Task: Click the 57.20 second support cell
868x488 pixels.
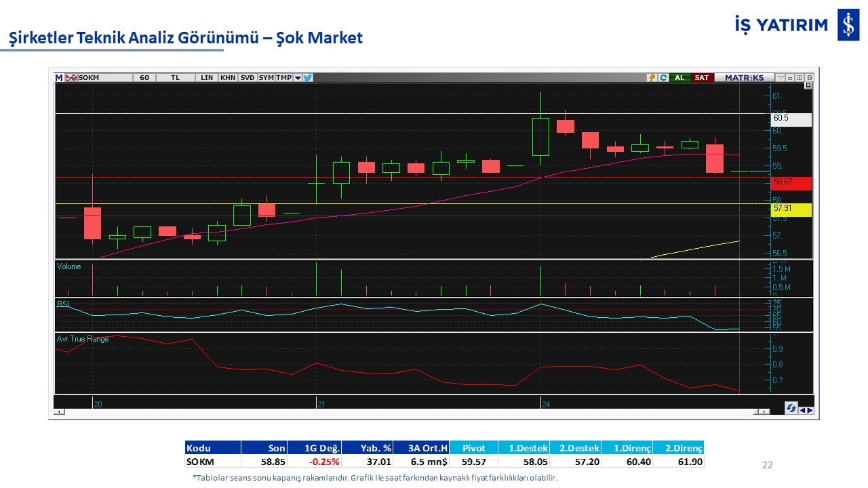Action: click(576, 462)
